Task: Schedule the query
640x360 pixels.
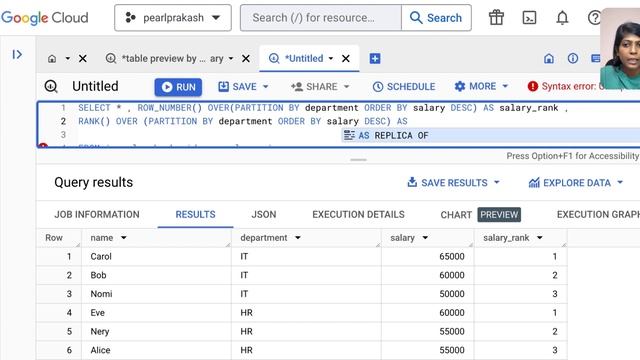Action: pos(404,87)
